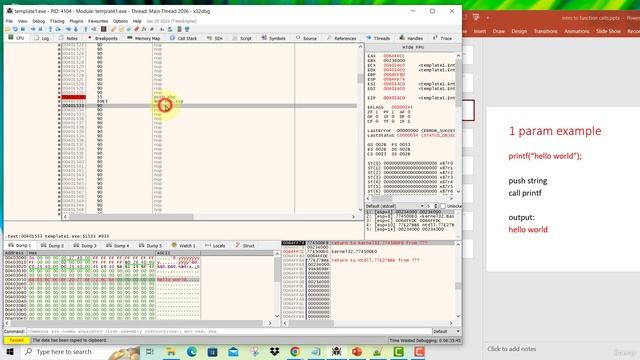Click the Functions fx toolbar icon
The height and width of the screenshot is (360, 640).
point(144,29)
